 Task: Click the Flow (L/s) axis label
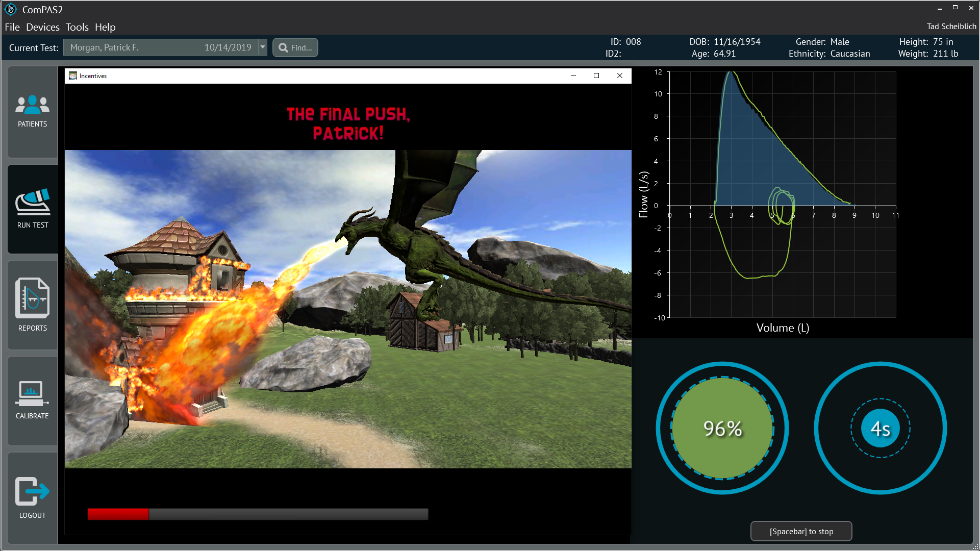(x=644, y=195)
